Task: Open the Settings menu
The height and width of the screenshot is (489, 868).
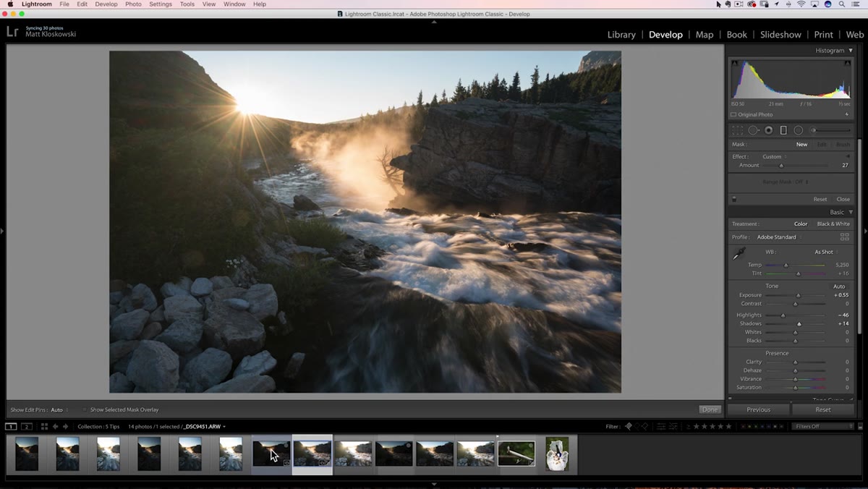Action: [161, 4]
